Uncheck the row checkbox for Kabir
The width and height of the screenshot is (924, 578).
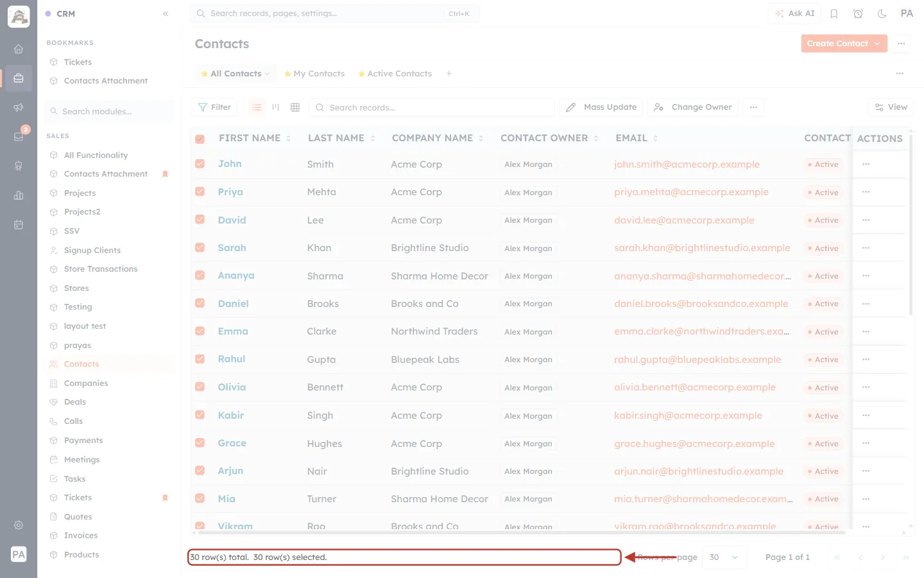(200, 415)
